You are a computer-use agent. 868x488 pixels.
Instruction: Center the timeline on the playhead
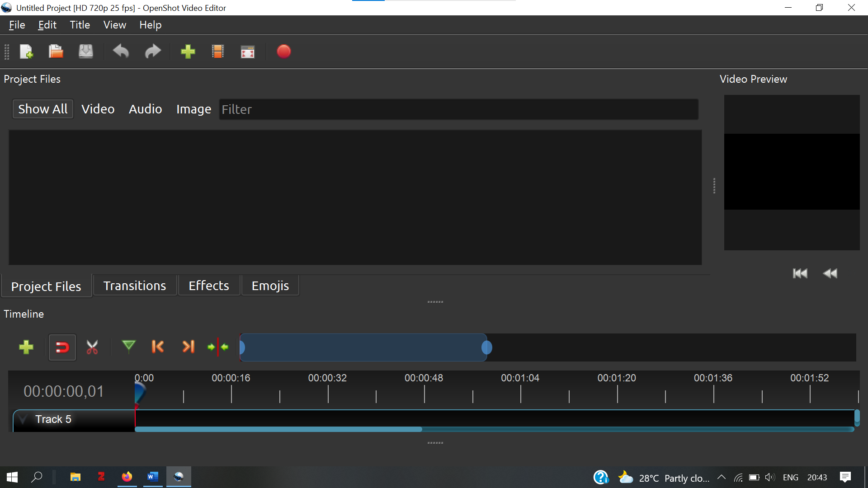(x=218, y=347)
